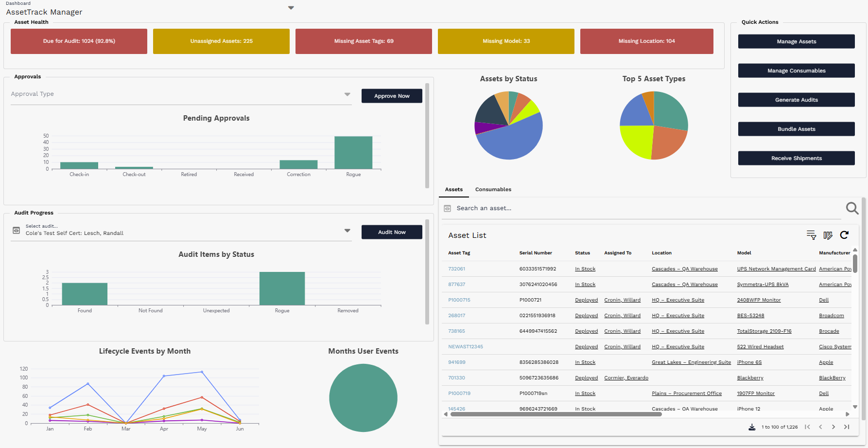
Task: Click the Approve Now button
Action: 392,96
